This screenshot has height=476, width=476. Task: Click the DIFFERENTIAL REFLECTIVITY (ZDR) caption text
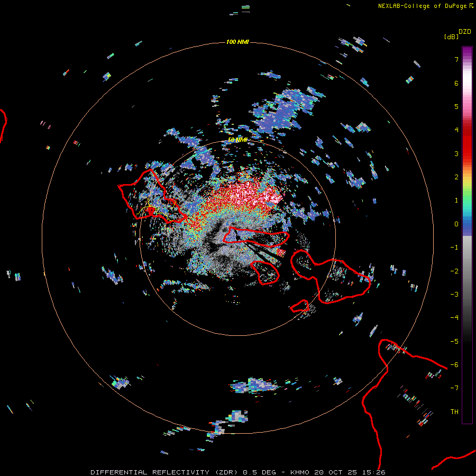point(164,472)
